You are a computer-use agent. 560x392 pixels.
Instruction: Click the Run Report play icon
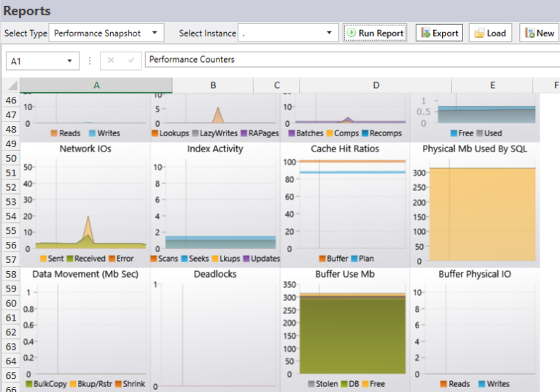(x=351, y=33)
